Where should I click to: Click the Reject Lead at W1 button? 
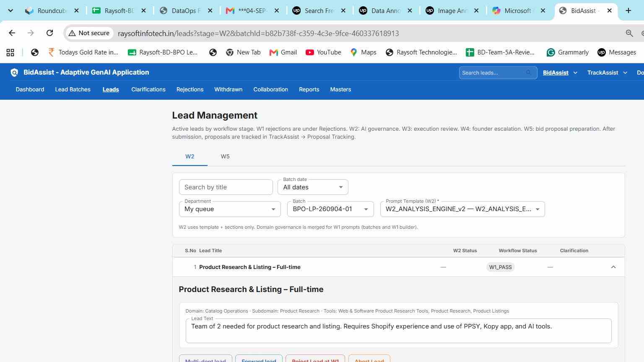tap(315, 359)
